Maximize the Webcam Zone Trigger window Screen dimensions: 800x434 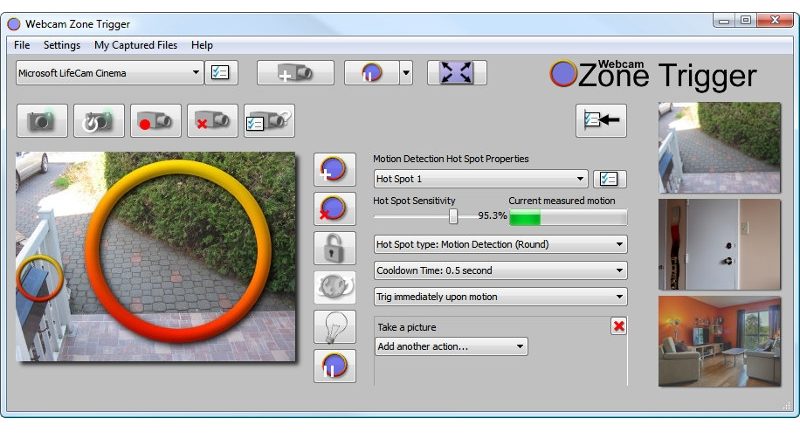pyautogui.click(x=746, y=21)
